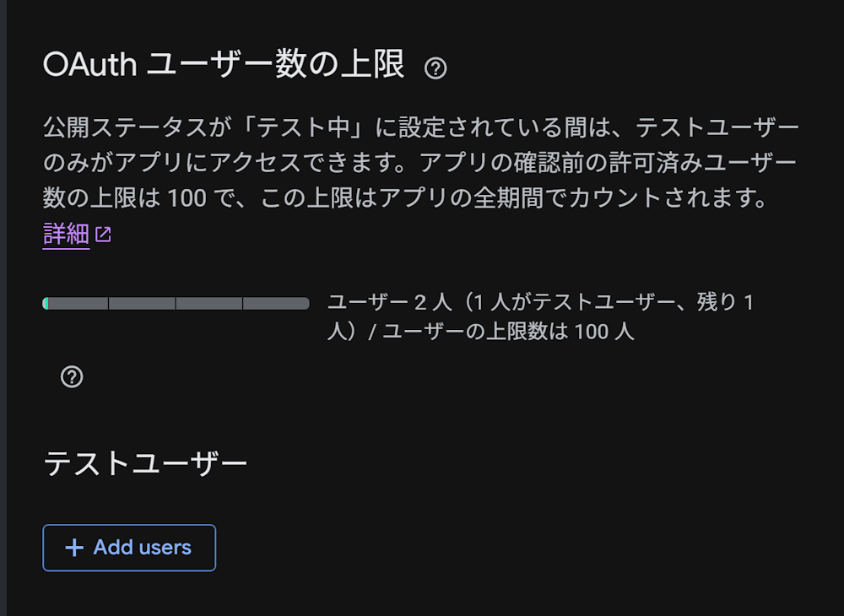Click the left dark sidebar strip
Image resolution: width=844 pixels, height=616 pixels.
3,308
